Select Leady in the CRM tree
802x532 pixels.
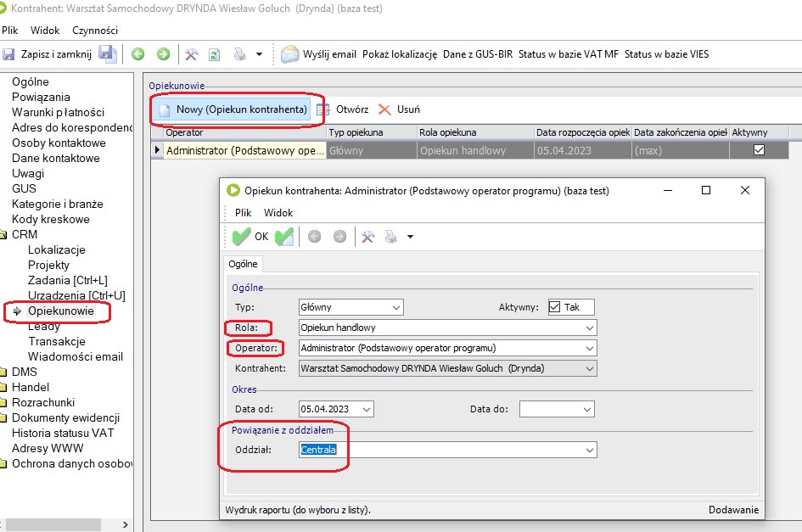coord(43,326)
